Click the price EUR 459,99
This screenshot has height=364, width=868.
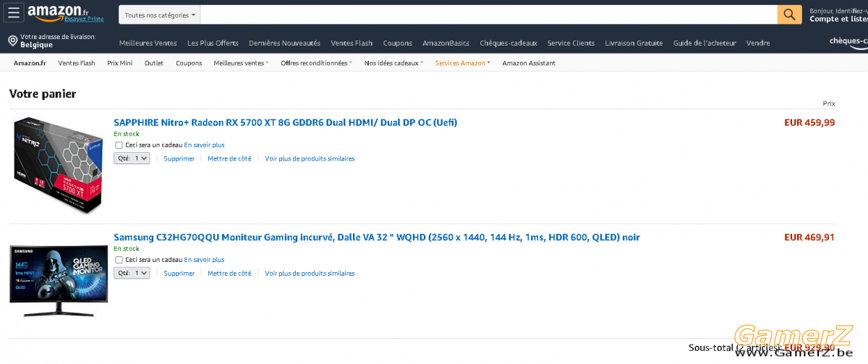point(809,122)
